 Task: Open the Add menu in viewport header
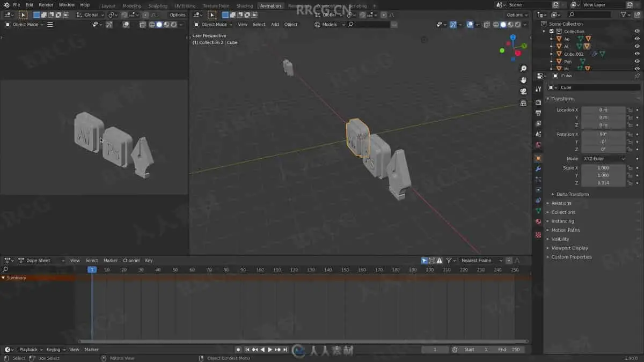click(275, 25)
